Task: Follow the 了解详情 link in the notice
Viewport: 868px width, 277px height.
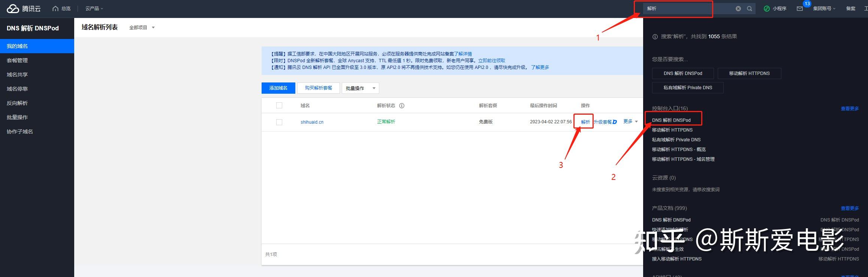Action: pos(463,54)
